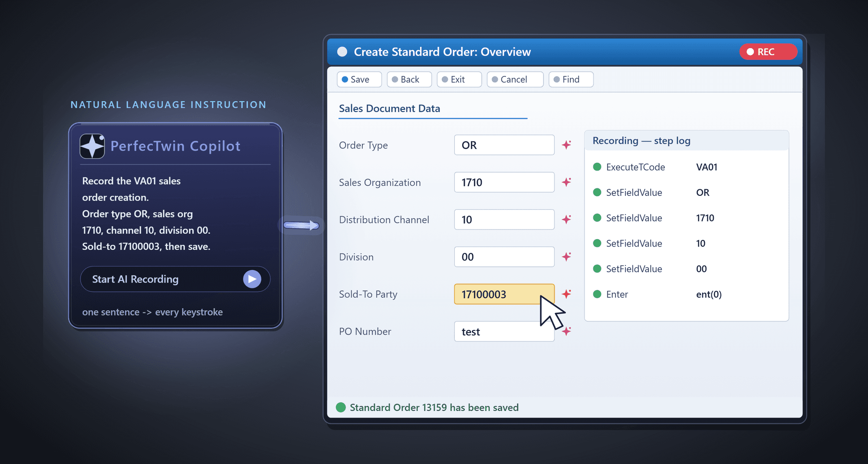The width and height of the screenshot is (868, 464).
Task: Focus the Order Type field
Action: (x=504, y=145)
